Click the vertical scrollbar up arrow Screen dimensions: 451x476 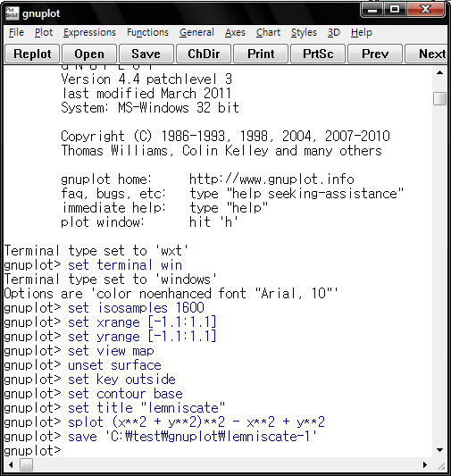click(439, 73)
